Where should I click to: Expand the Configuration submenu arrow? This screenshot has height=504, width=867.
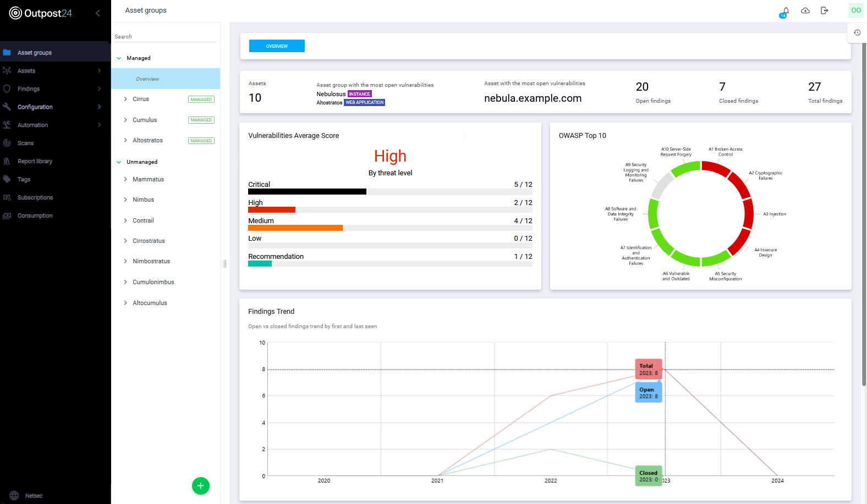click(100, 107)
